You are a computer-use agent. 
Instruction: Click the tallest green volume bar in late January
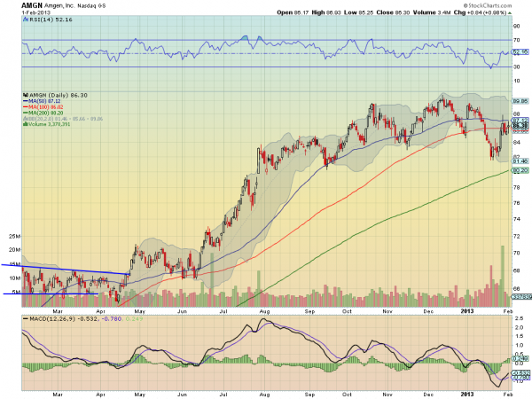pyautogui.click(x=503, y=276)
